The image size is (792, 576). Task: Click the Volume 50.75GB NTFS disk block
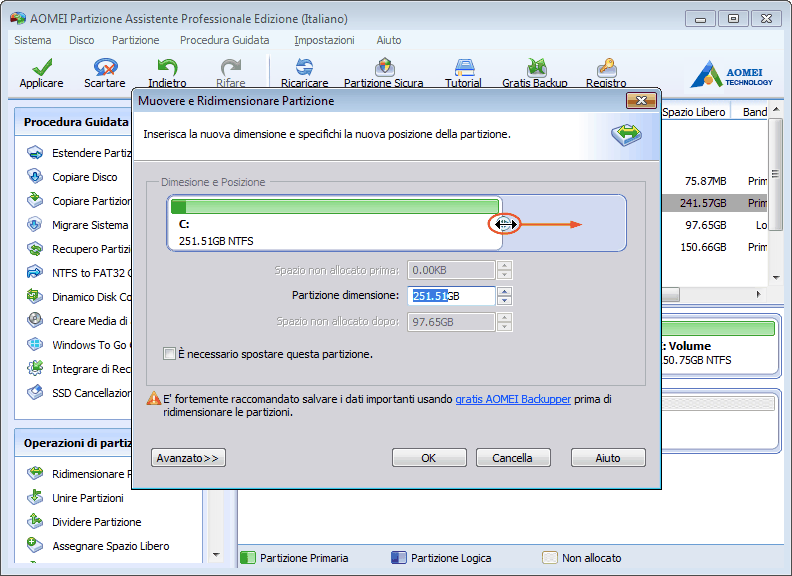click(x=719, y=346)
